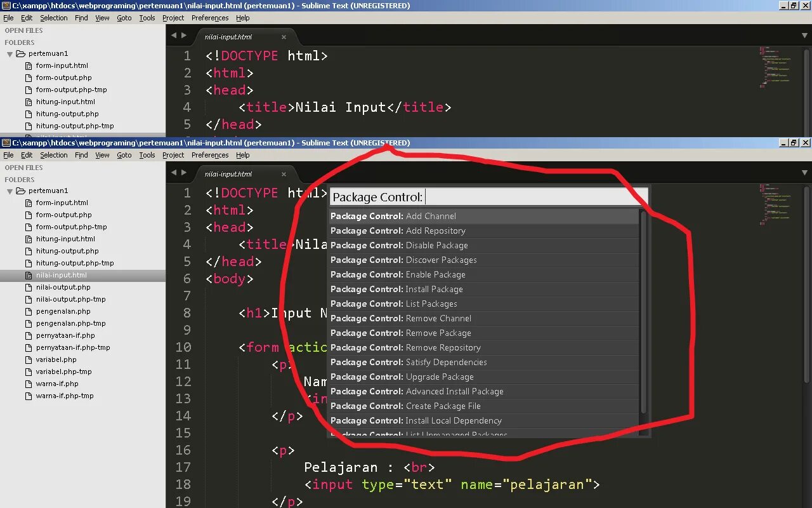
Task: Choose Package Control: Disable Package
Action: (x=483, y=245)
